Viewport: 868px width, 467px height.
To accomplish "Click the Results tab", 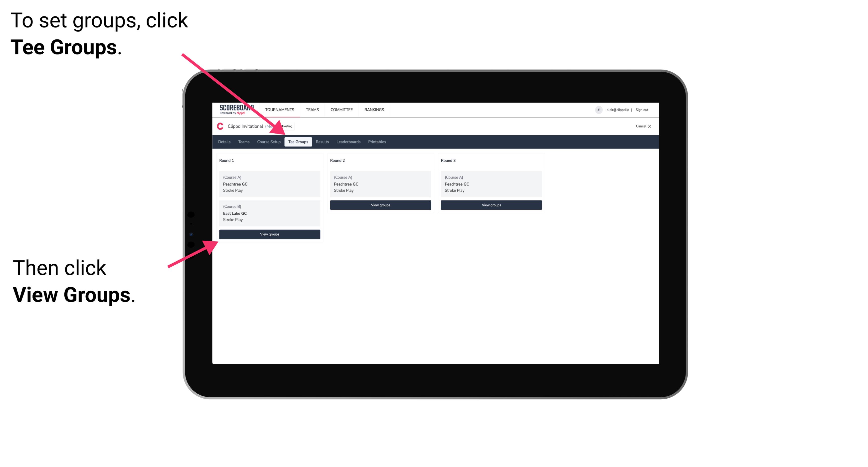I will (322, 142).
